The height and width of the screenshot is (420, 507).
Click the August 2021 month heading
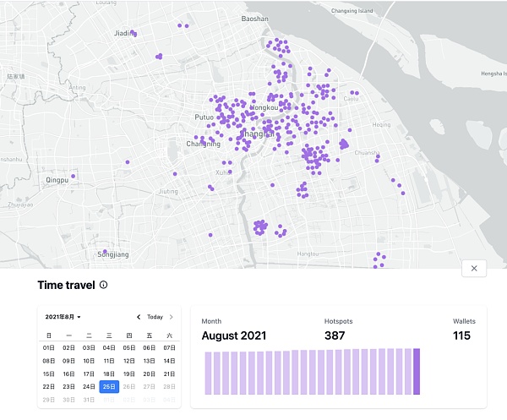coord(234,335)
